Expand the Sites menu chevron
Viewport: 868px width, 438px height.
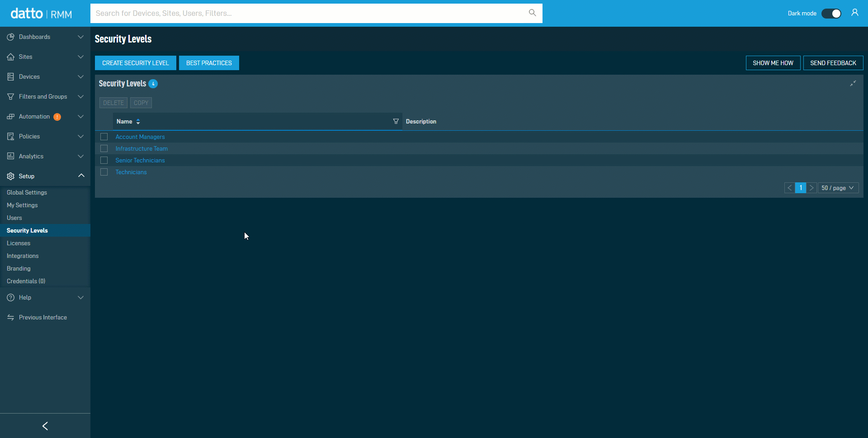point(80,57)
